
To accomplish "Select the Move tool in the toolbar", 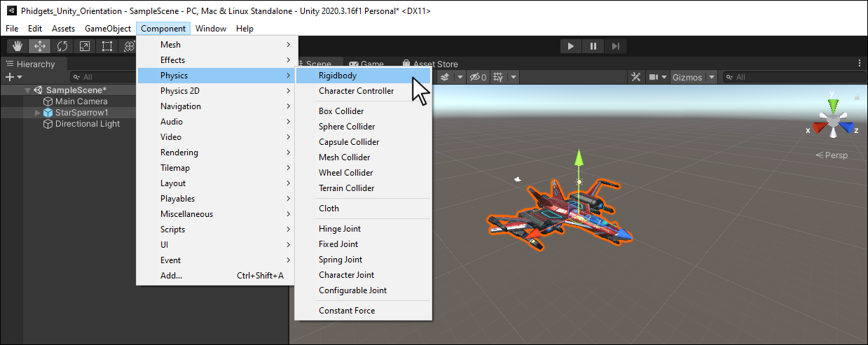I will pyautogui.click(x=40, y=46).
